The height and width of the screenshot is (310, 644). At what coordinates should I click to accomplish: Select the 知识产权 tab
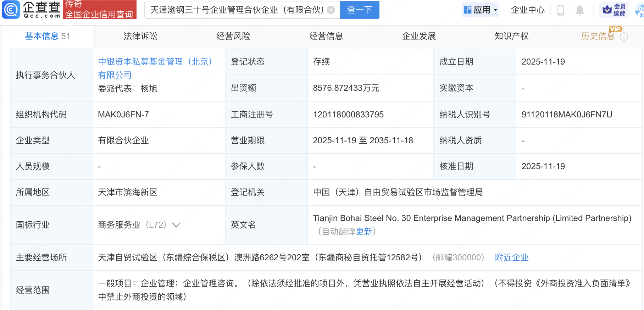click(x=511, y=36)
